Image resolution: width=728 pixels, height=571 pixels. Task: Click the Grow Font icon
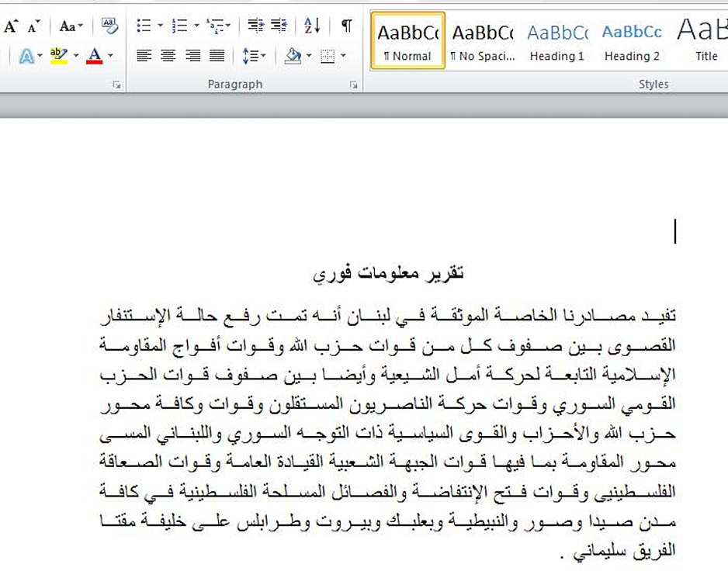tap(10, 26)
